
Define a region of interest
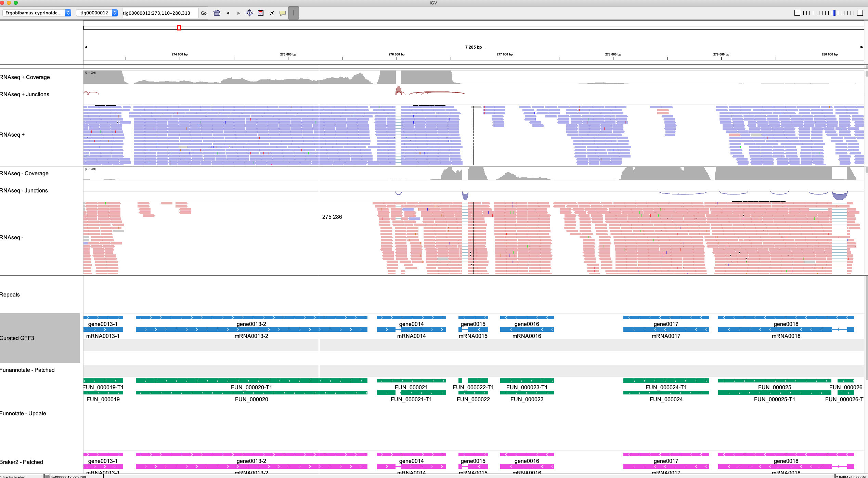pos(261,13)
